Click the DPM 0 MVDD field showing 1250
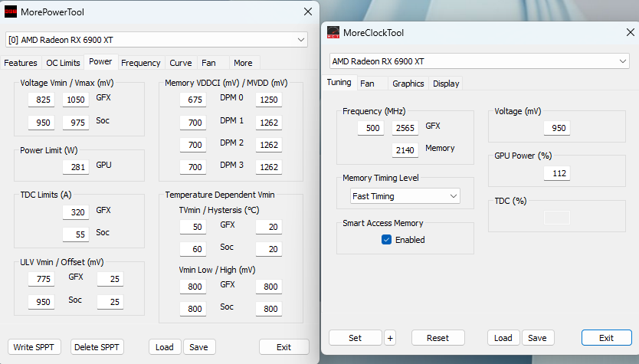This screenshot has height=364, width=639. point(269,100)
